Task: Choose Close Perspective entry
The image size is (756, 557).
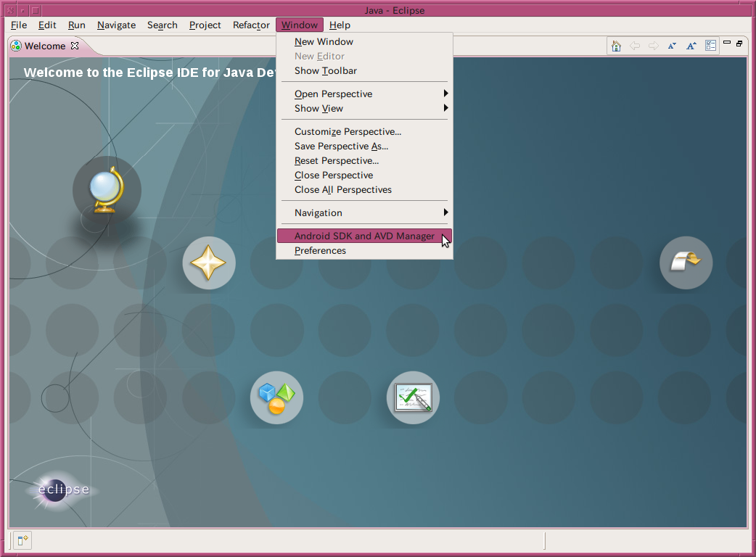Action: [364, 175]
